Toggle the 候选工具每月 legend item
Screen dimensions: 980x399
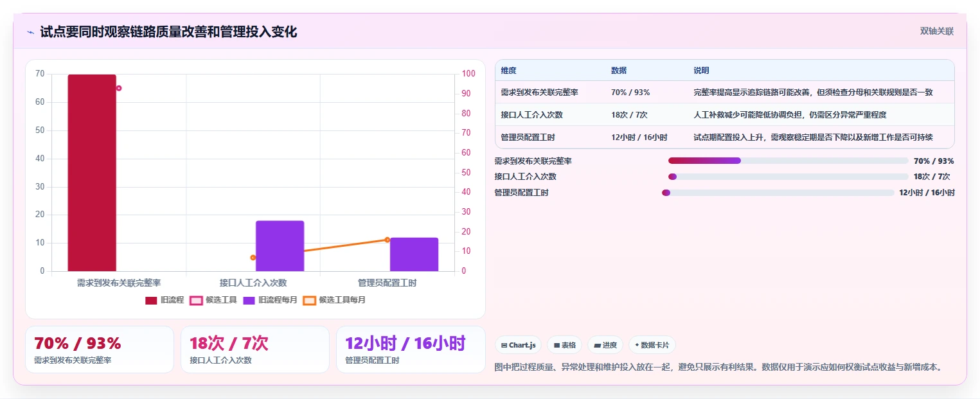click(x=334, y=300)
